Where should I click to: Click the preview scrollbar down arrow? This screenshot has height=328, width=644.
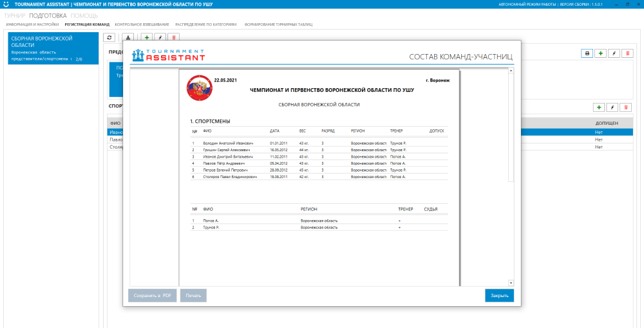511,282
